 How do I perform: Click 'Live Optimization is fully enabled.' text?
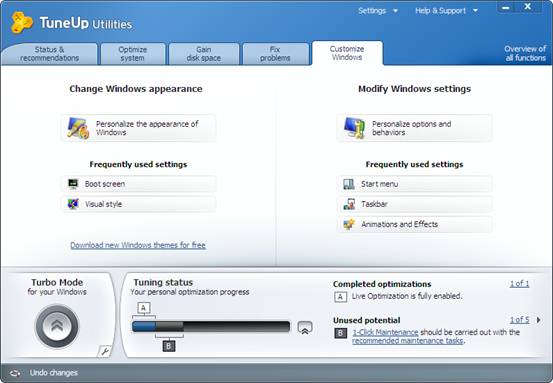tap(407, 296)
